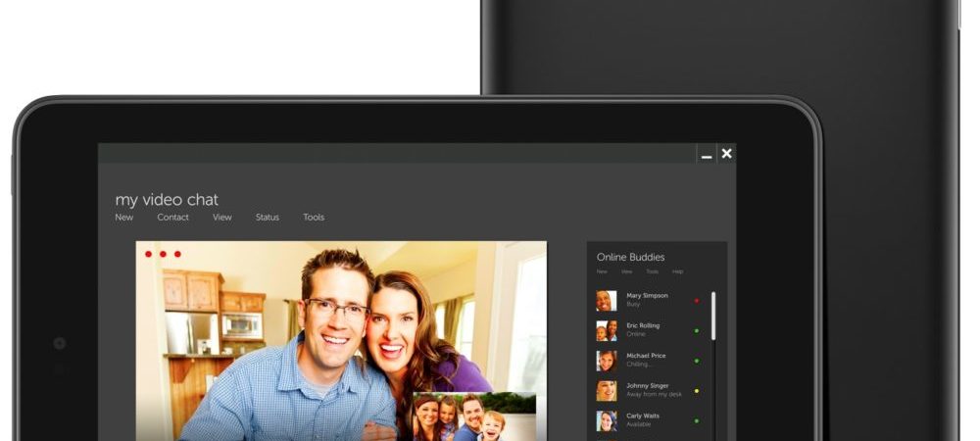Click the three red dots on video

tap(163, 254)
